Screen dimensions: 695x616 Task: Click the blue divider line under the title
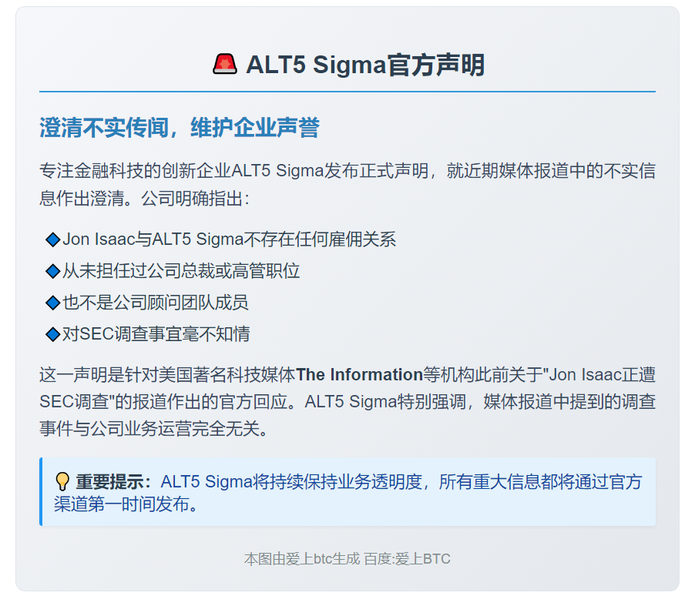(x=347, y=92)
